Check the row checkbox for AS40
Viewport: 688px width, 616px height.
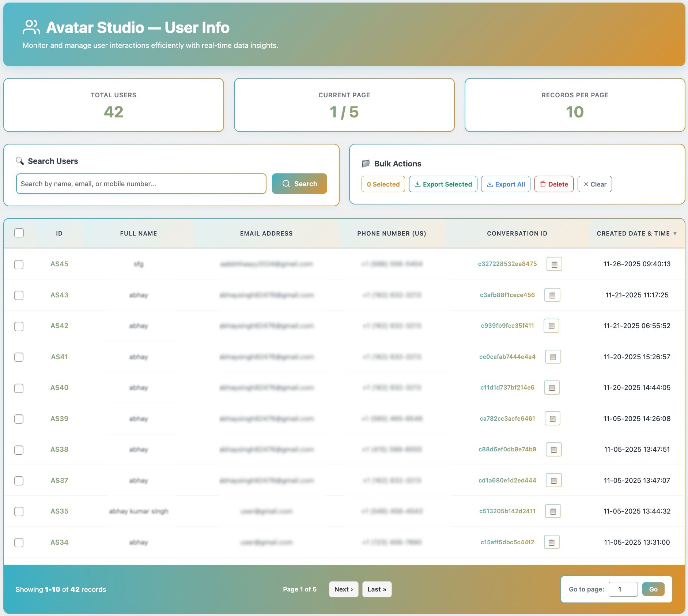pos(19,388)
